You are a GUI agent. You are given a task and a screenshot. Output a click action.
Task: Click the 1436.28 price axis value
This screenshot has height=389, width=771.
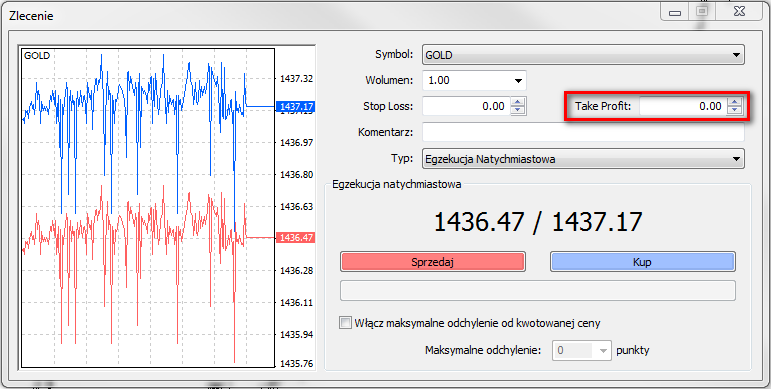pyautogui.click(x=297, y=270)
